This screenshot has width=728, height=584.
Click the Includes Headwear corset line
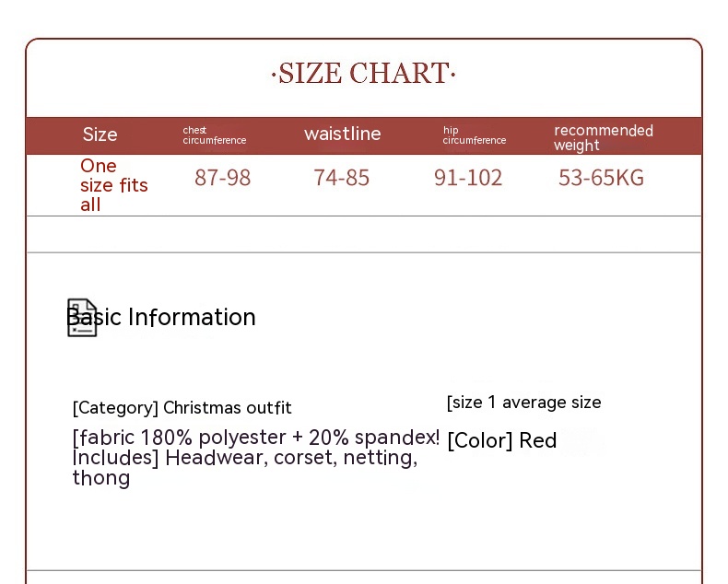click(244, 458)
